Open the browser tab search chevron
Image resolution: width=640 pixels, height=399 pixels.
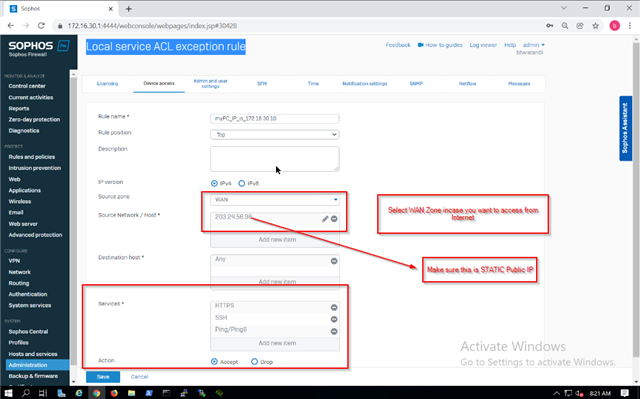point(564,8)
